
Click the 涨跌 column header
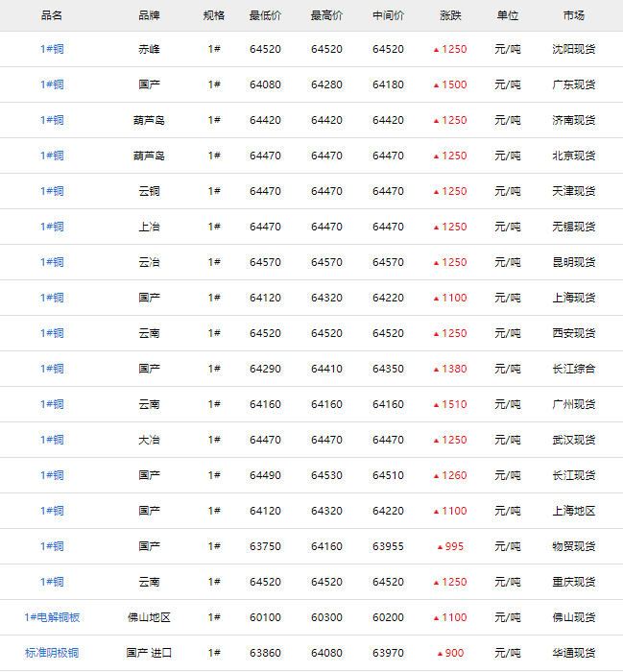point(450,15)
